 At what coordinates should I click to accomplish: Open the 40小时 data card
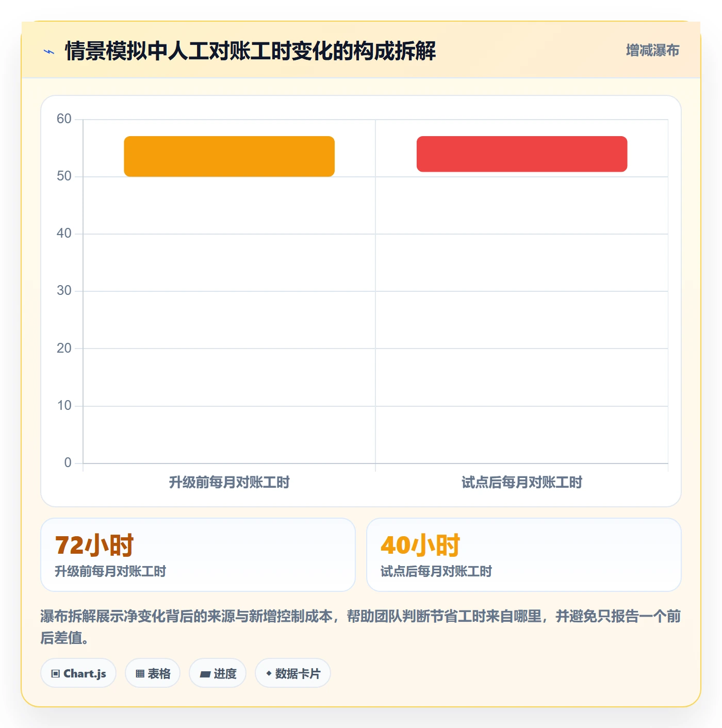click(x=524, y=555)
